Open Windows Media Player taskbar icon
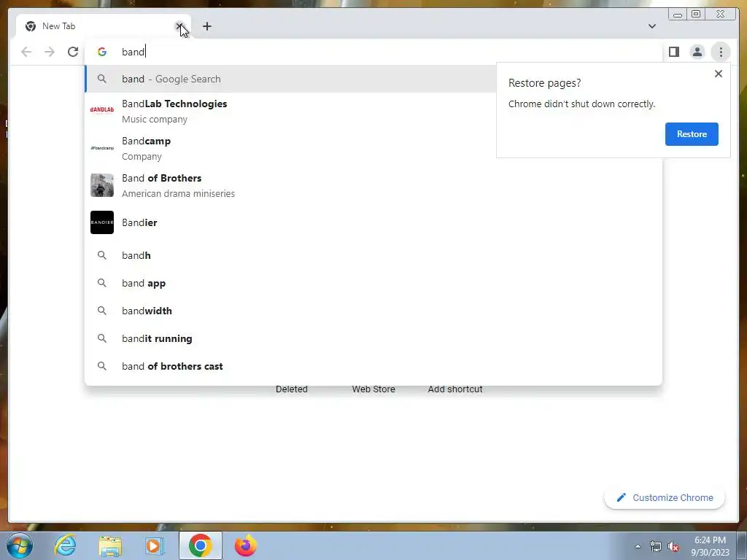The height and width of the screenshot is (560, 747). [154, 545]
